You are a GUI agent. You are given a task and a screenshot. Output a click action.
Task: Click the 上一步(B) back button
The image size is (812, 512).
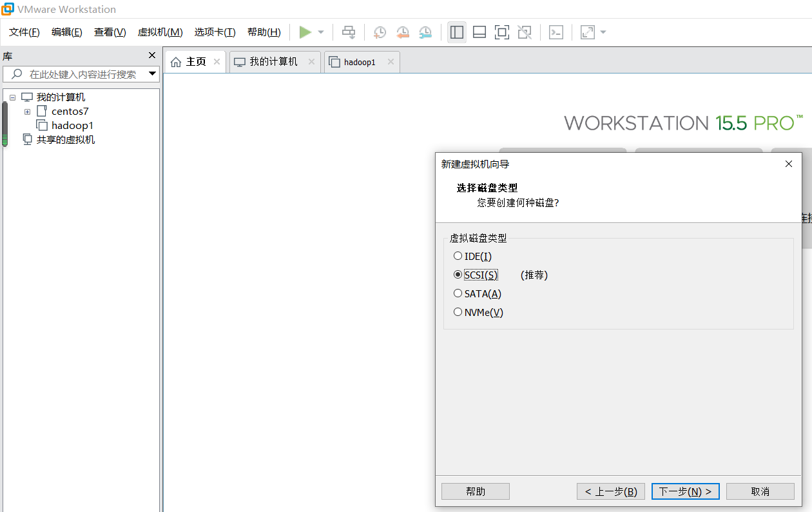[x=611, y=491]
